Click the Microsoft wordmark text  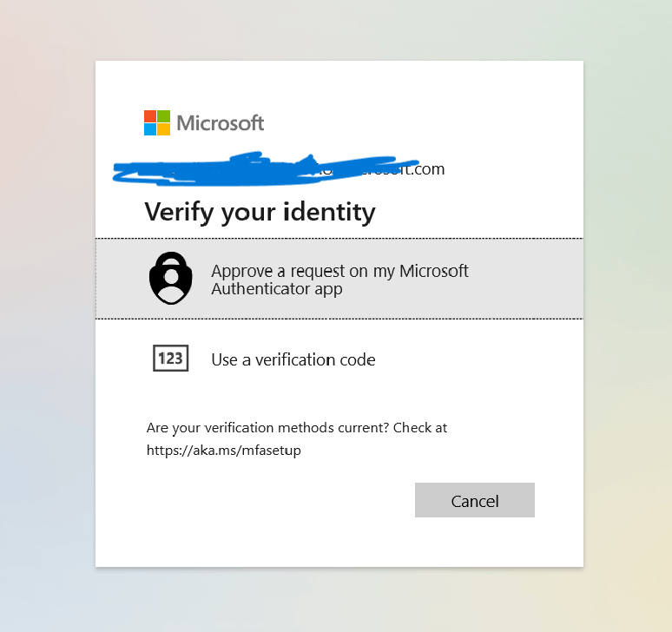[x=221, y=123]
